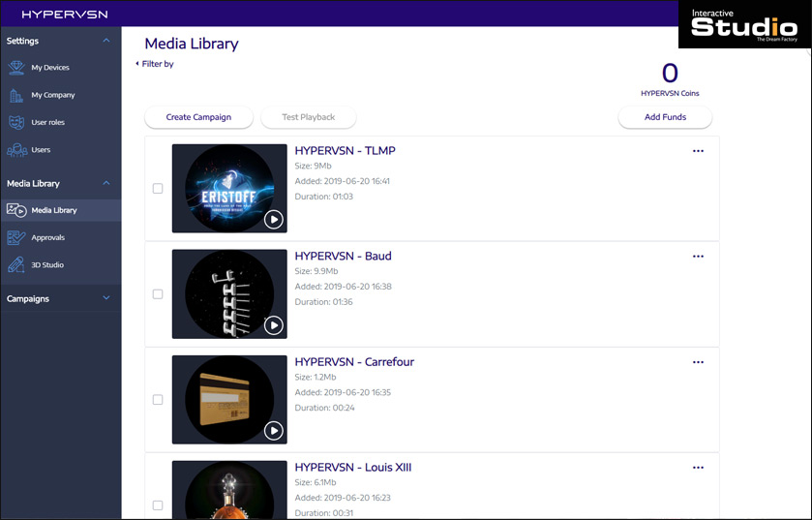Open 3D Studio in sidebar

pos(61,264)
